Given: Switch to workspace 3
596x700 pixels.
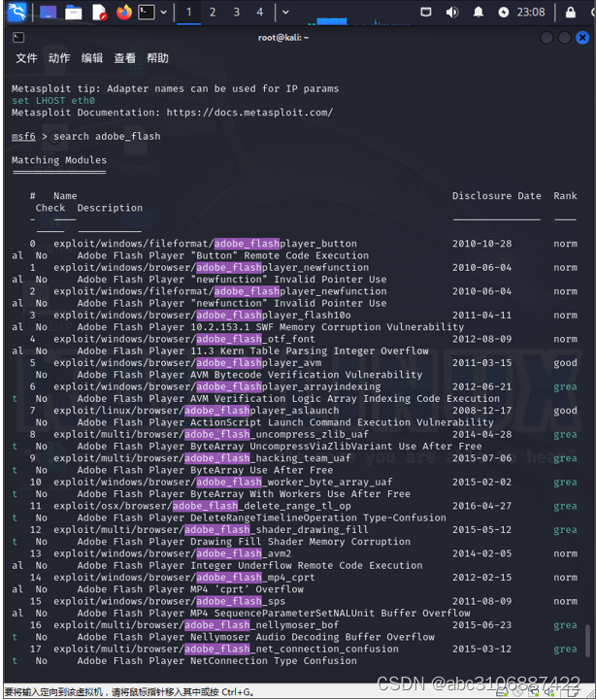Looking at the screenshot, I should click(x=236, y=12).
